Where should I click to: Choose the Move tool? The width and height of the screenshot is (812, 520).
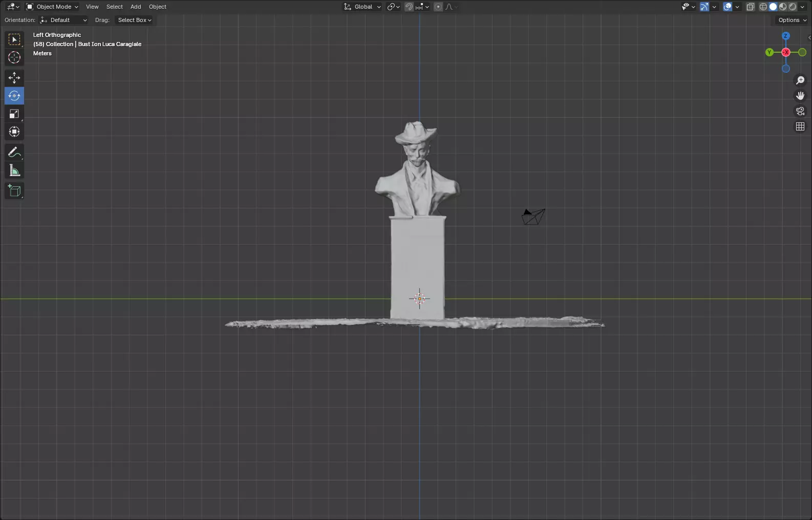click(x=14, y=78)
